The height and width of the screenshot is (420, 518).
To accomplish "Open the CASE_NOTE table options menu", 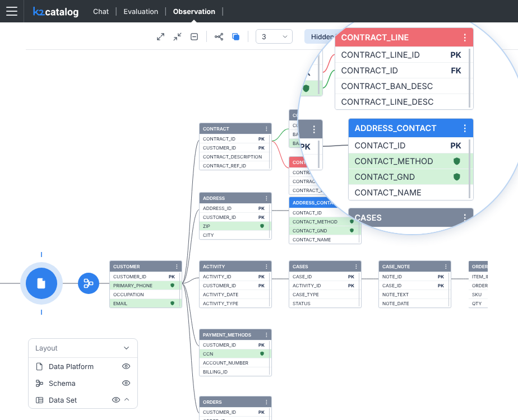I will (x=446, y=267).
